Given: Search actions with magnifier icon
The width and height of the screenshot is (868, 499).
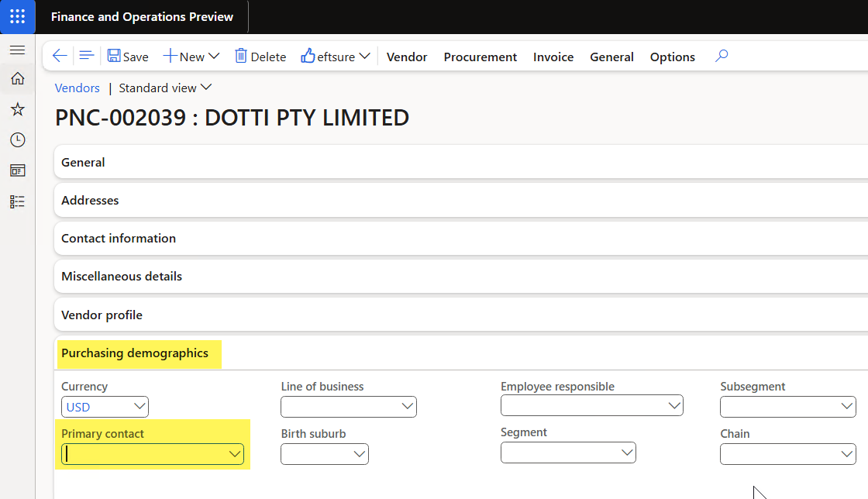Looking at the screenshot, I should tap(722, 56).
